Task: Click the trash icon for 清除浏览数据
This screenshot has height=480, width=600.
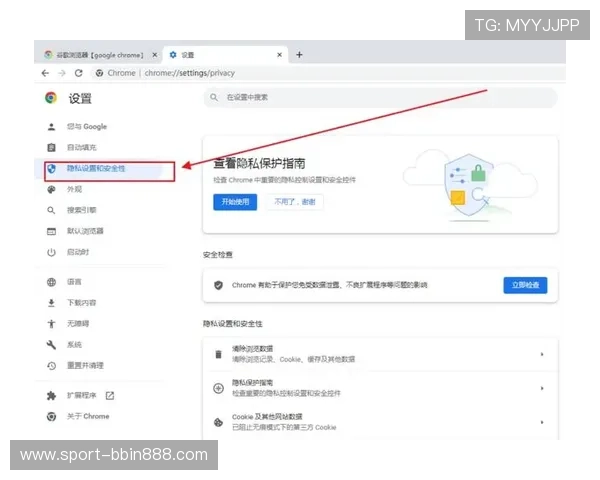Action: click(x=218, y=354)
